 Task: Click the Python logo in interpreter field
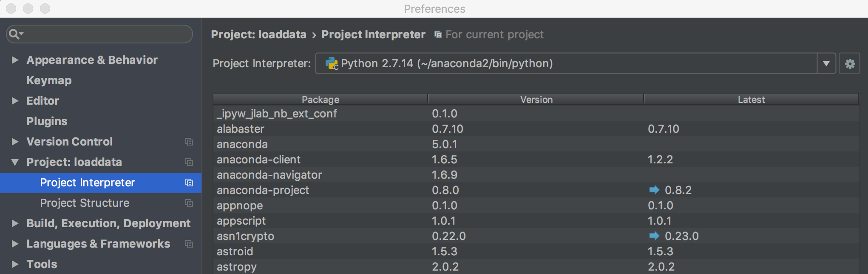click(x=332, y=63)
